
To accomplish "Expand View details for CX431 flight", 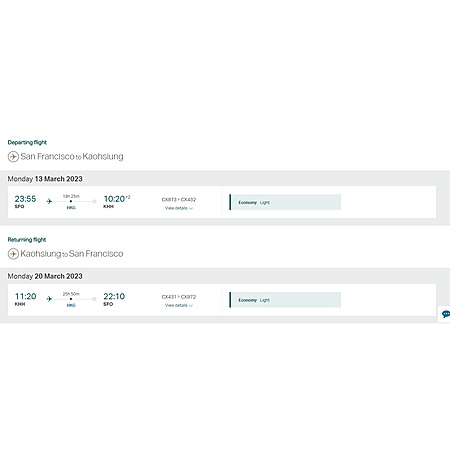I will tap(179, 305).
